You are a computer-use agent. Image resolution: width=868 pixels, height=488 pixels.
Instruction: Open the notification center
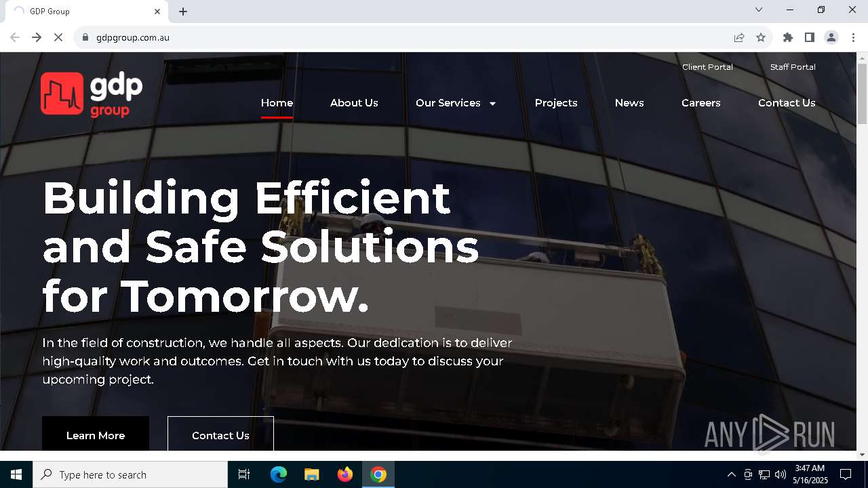[x=846, y=474]
